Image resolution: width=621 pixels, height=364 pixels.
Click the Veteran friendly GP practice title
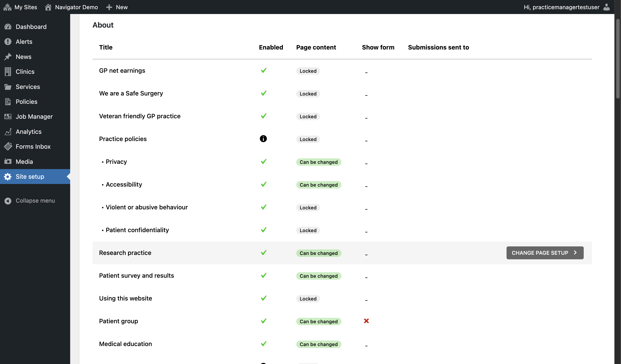(x=140, y=116)
